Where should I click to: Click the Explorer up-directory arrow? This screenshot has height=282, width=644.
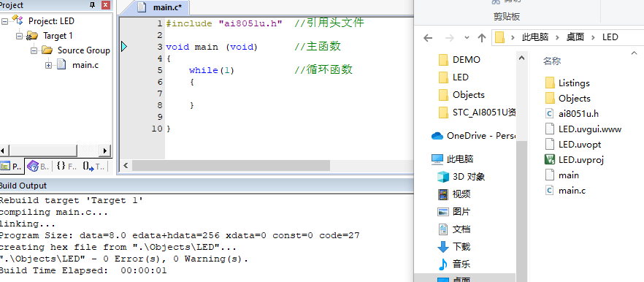click(x=482, y=38)
